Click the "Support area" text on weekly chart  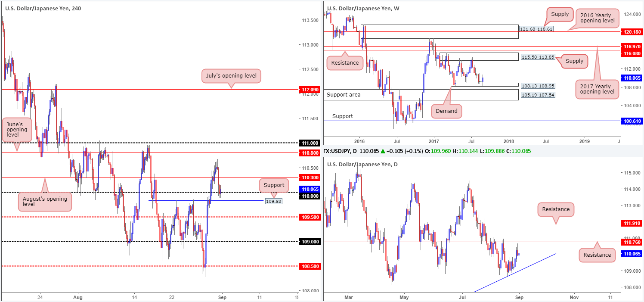pyautogui.click(x=344, y=94)
